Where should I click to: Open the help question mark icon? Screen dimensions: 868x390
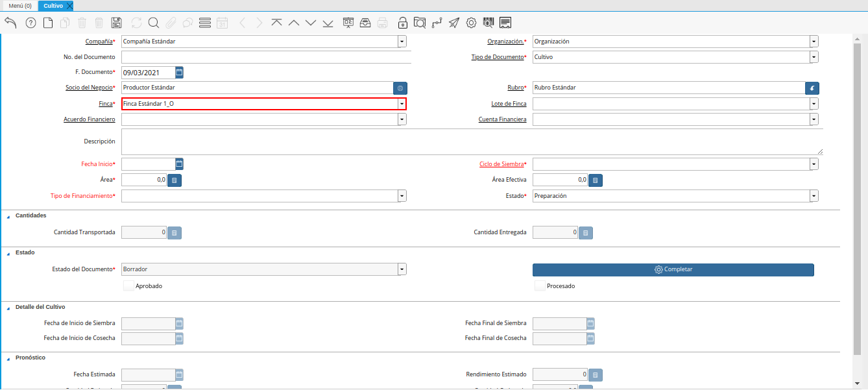coord(30,23)
